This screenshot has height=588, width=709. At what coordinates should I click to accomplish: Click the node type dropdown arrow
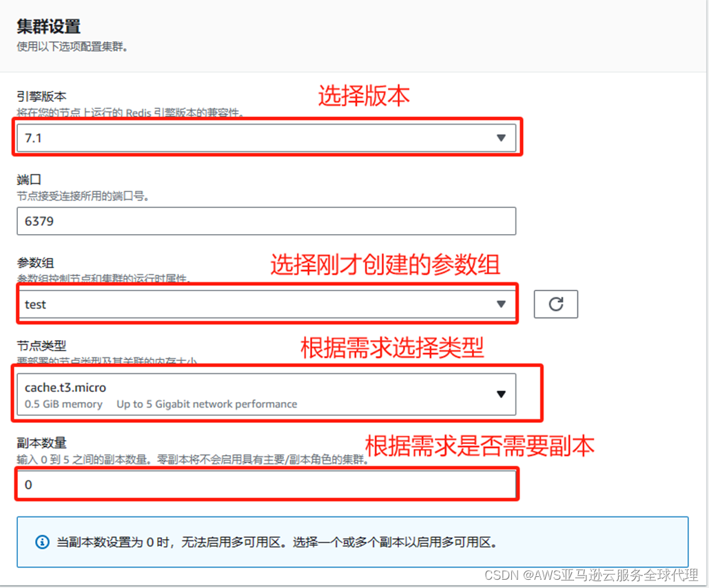(x=501, y=394)
